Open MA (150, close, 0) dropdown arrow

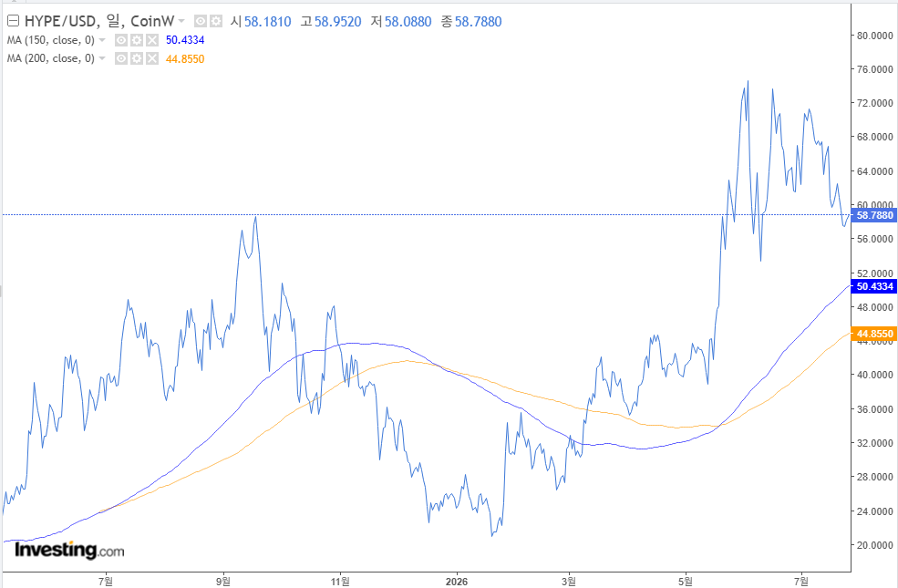coord(102,40)
